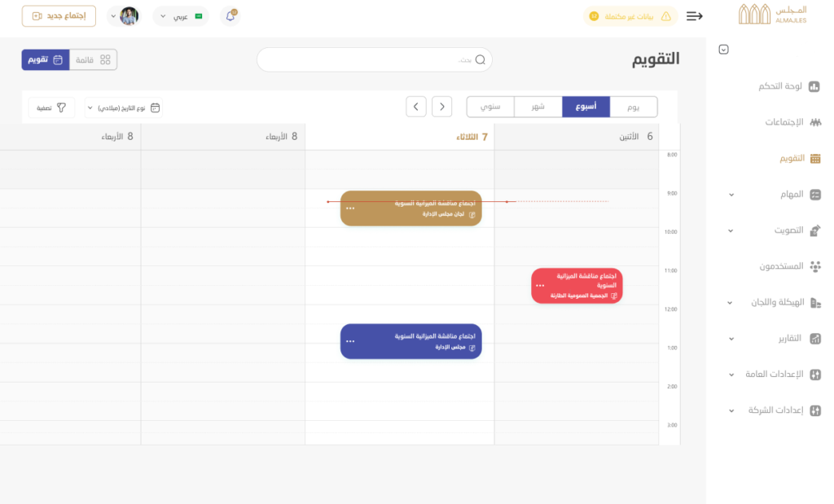Select سنوي yearly view tab

pos(490,107)
